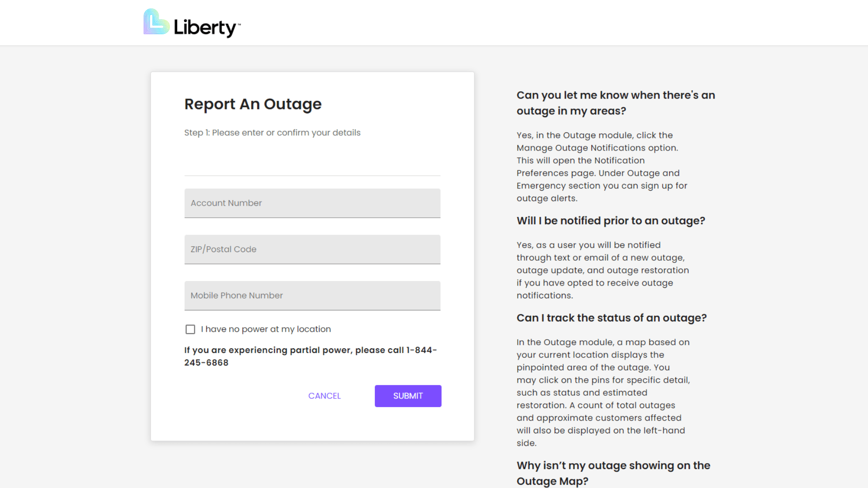Open 'Will I be notified prior to an outage?'
Screen dimensions: 868x488
tap(610, 221)
